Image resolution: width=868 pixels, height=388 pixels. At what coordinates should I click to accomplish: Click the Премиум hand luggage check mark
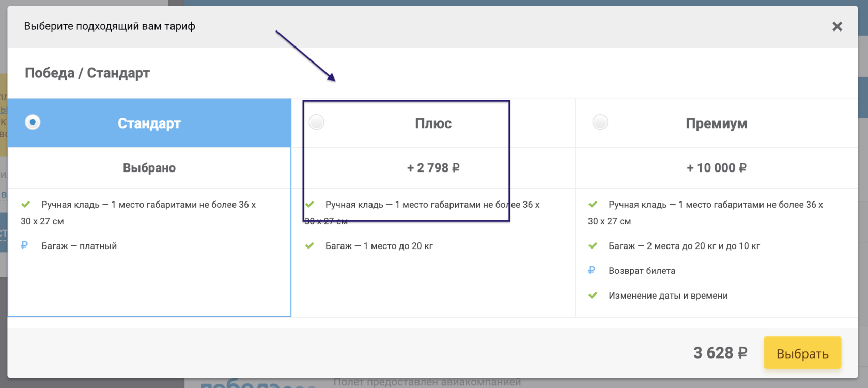click(x=593, y=205)
